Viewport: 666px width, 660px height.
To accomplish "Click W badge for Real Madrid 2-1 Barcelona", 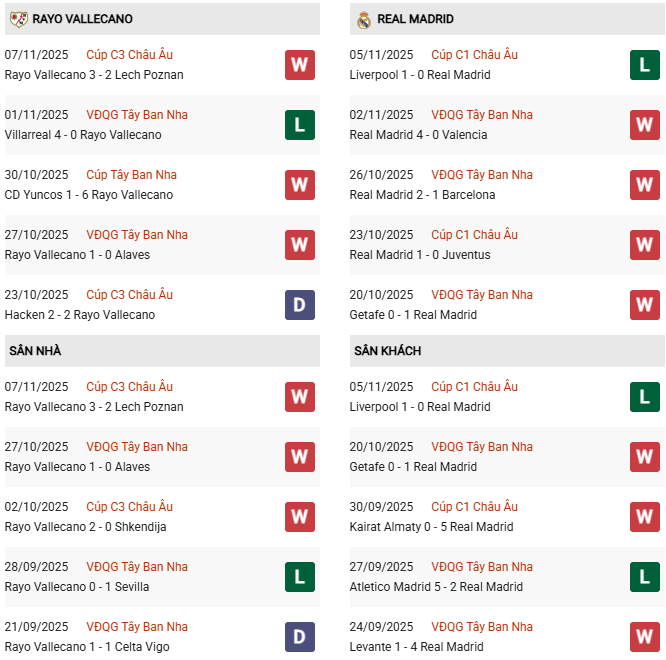I will coord(644,185).
